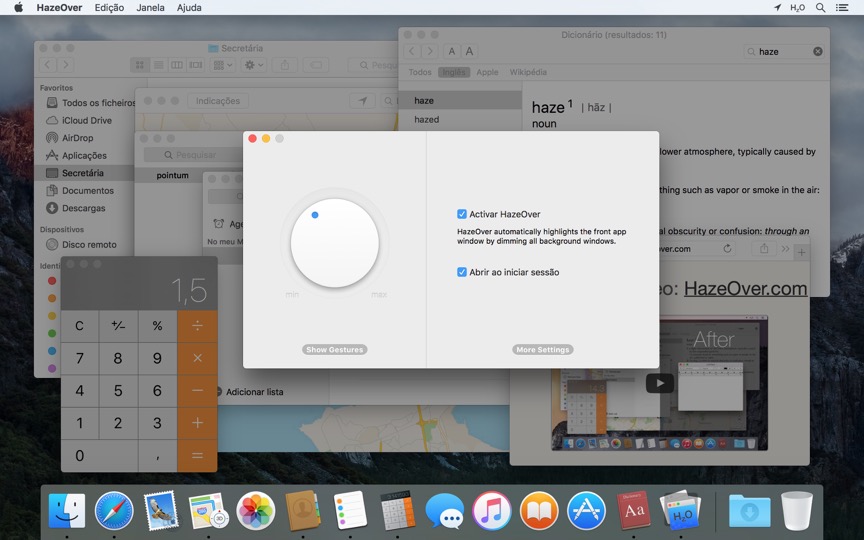Viewport: 864px width, 540px height.
Task: Select the Apple tab in Dictionary
Action: point(487,72)
